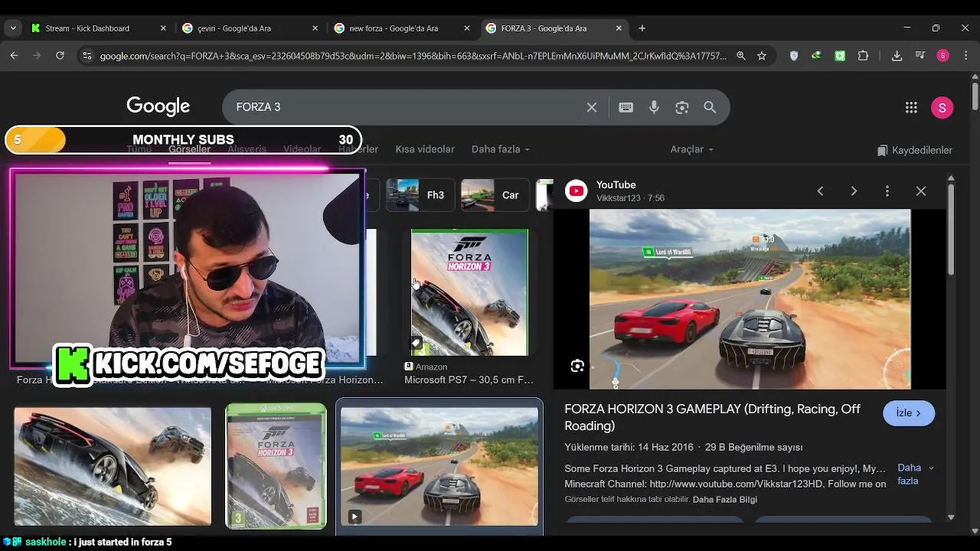Open the Daha Fazla Bilgi copyright link
980x551 pixels.
click(x=724, y=500)
